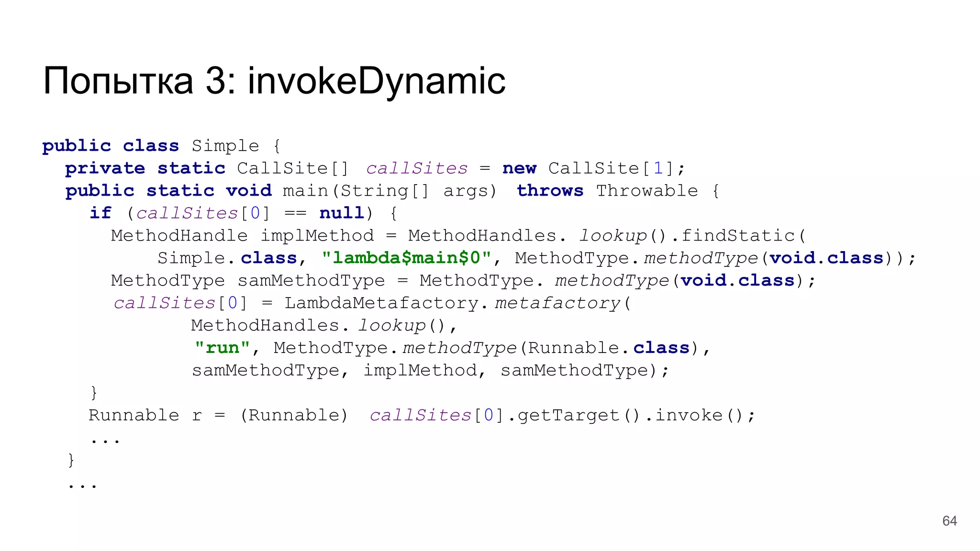Click the "public static void main" line
This screenshot has width=980, height=551.
coord(392,191)
